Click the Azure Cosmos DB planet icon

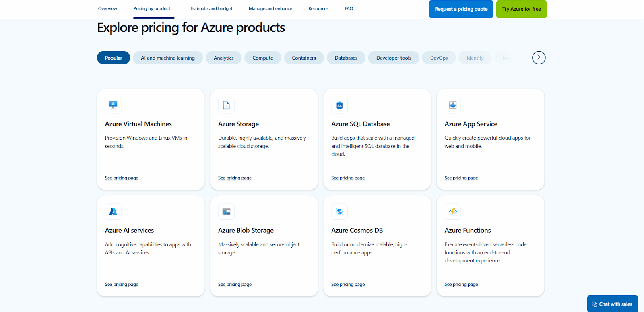tap(339, 211)
